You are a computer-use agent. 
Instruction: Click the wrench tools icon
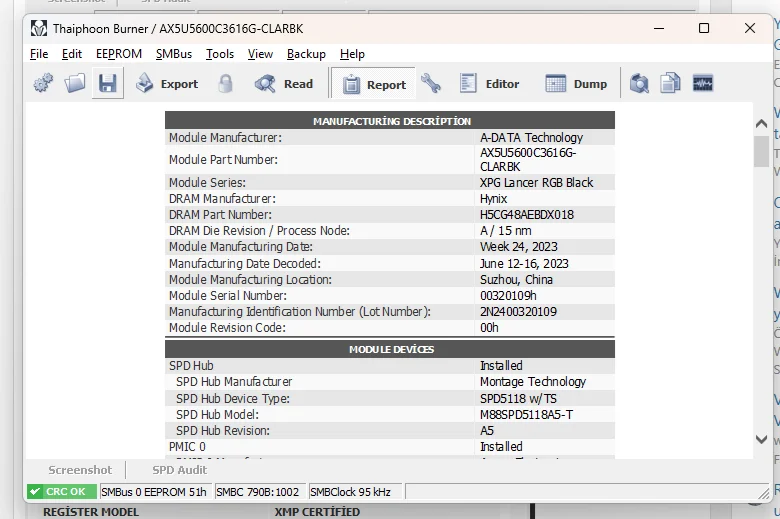[431, 83]
